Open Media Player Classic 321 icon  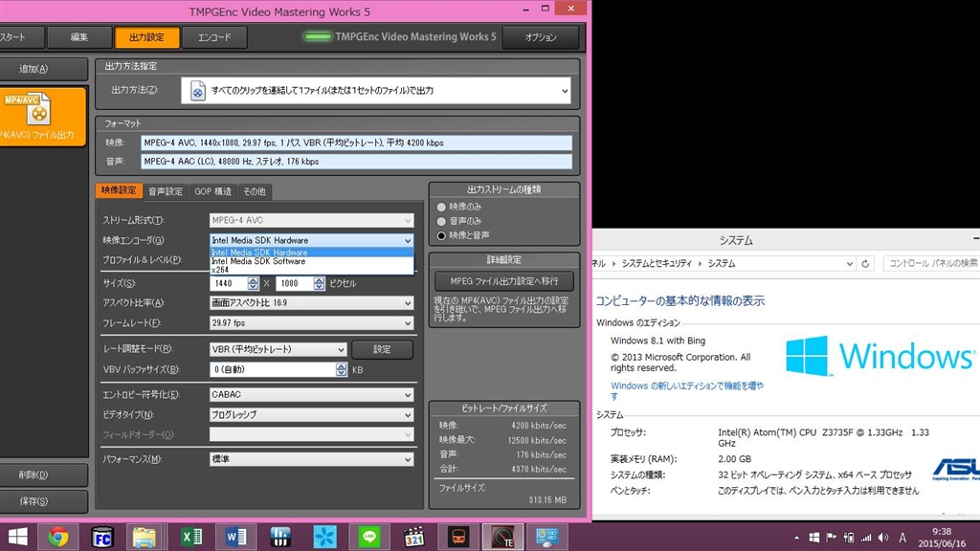click(x=413, y=537)
